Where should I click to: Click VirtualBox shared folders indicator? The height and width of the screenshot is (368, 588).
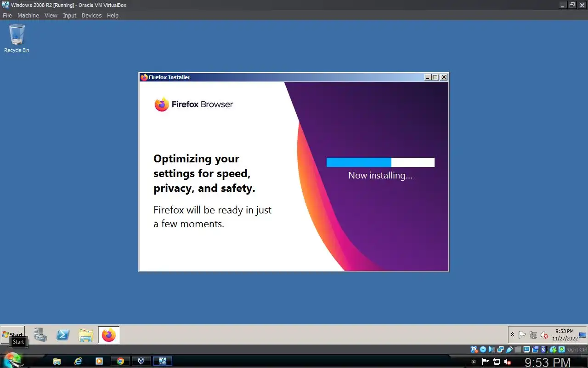pyautogui.click(x=518, y=350)
